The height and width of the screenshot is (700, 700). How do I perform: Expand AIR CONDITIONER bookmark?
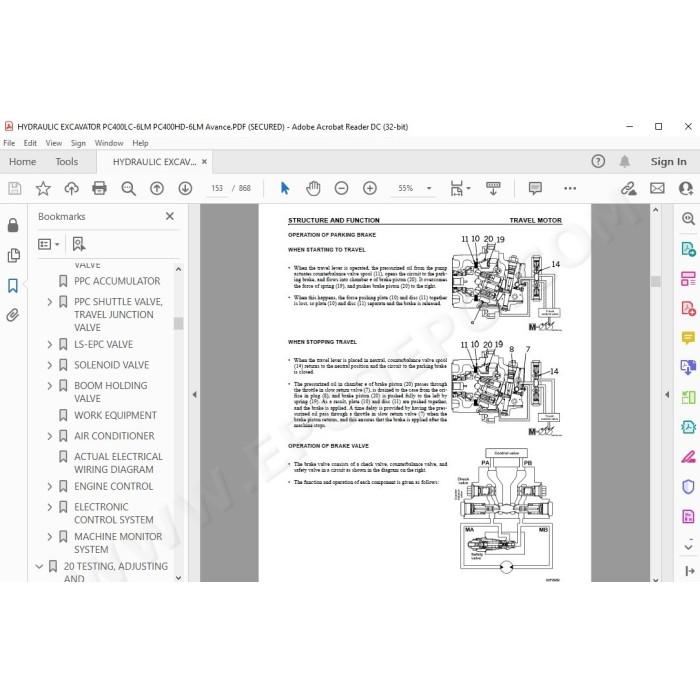pyautogui.click(x=50, y=436)
